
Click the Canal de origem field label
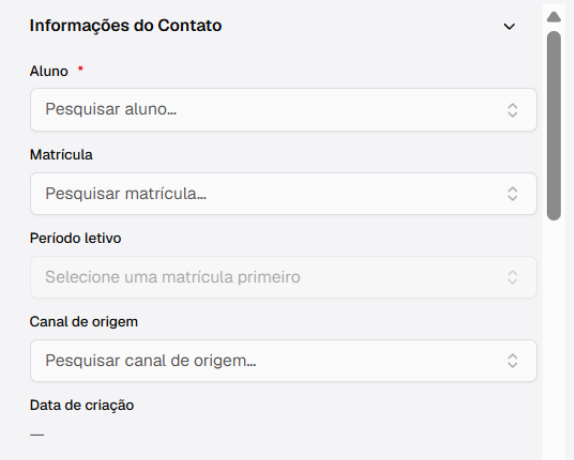(x=84, y=322)
